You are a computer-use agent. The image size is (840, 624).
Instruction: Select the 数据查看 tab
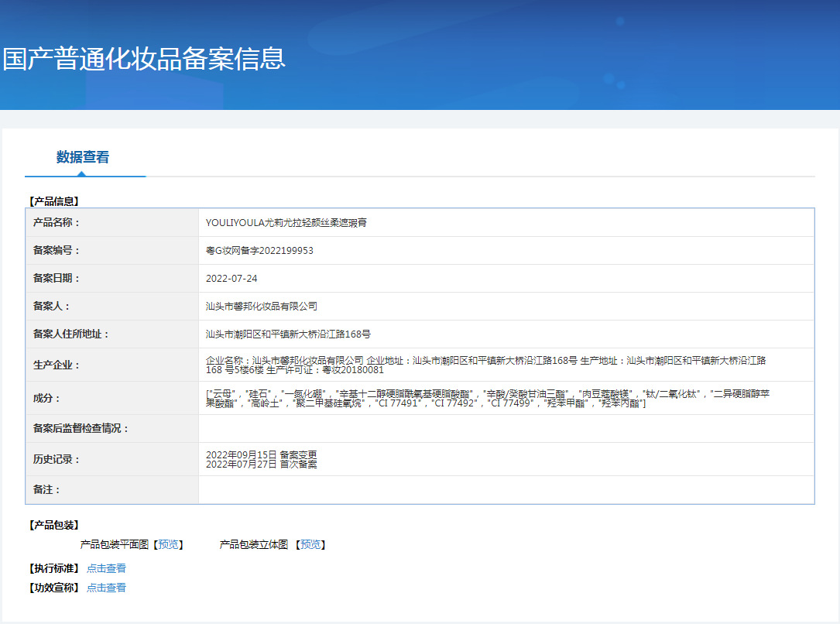tap(83, 157)
